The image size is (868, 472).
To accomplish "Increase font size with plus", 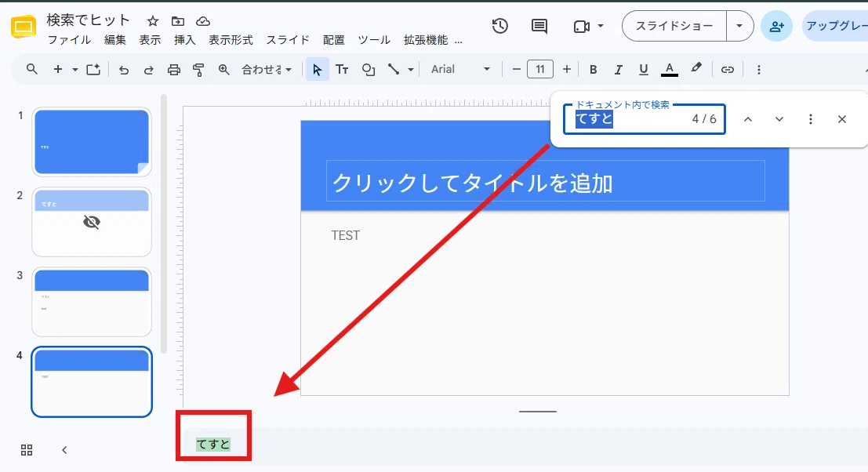I will point(566,69).
